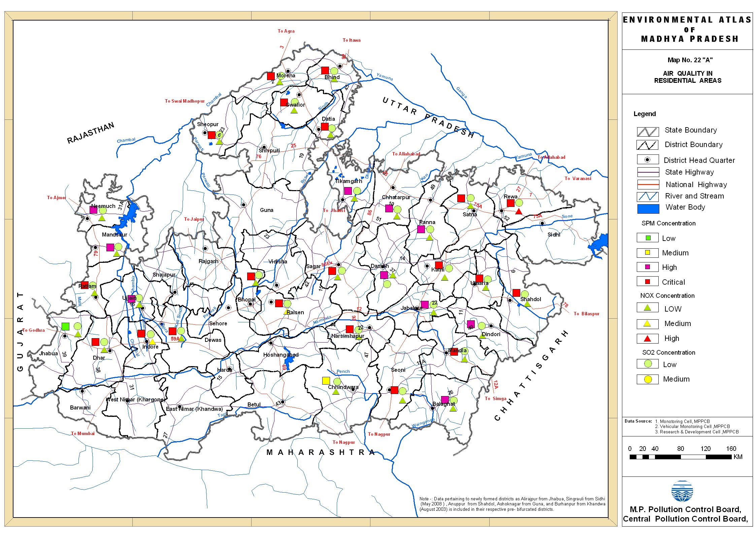The width and height of the screenshot is (756, 534).
Task: Click the magenta SPM square at Neemuch
Action: pyautogui.click(x=94, y=210)
